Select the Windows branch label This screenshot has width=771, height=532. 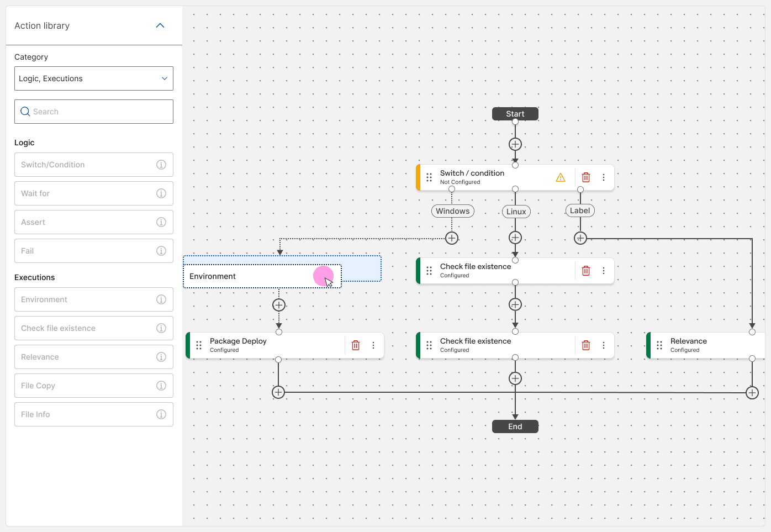coord(453,211)
